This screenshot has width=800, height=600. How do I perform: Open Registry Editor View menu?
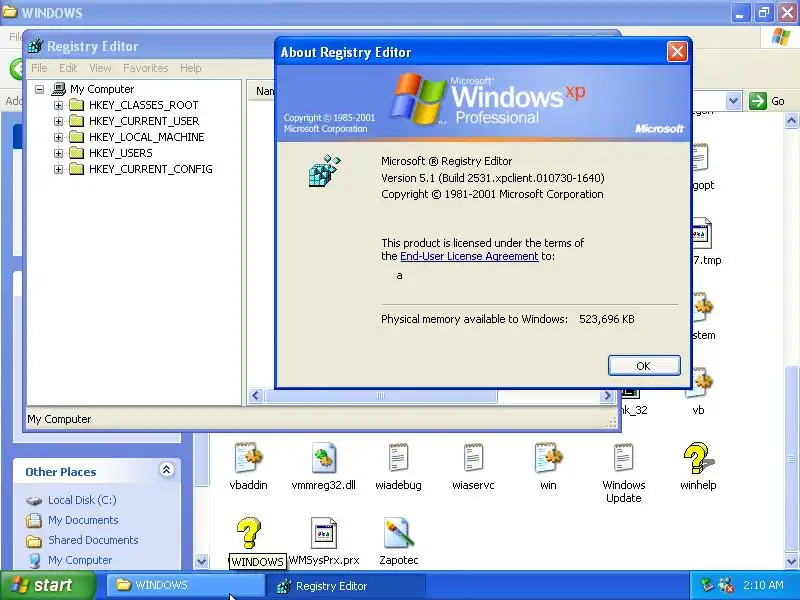click(100, 68)
